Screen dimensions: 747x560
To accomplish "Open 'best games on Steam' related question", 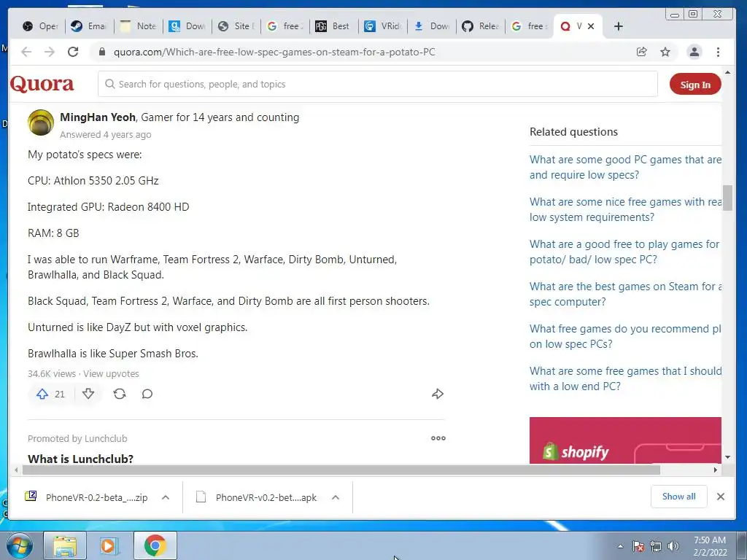I will coord(625,294).
